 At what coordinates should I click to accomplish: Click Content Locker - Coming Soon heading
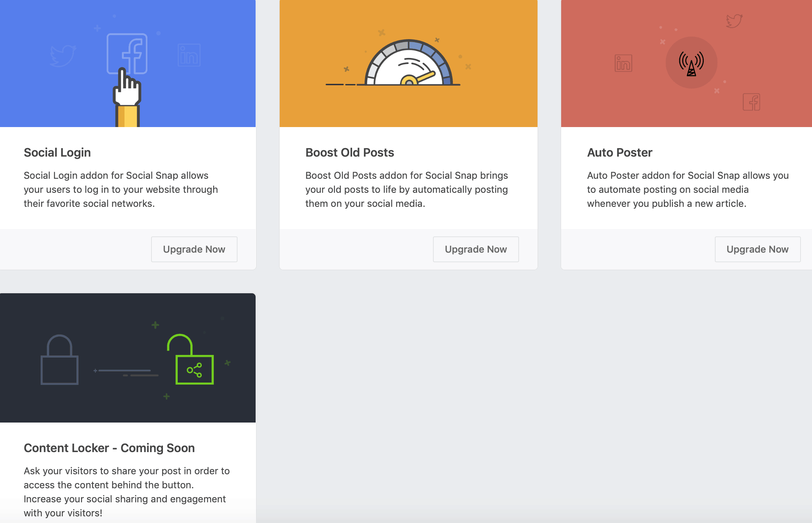[109, 448]
